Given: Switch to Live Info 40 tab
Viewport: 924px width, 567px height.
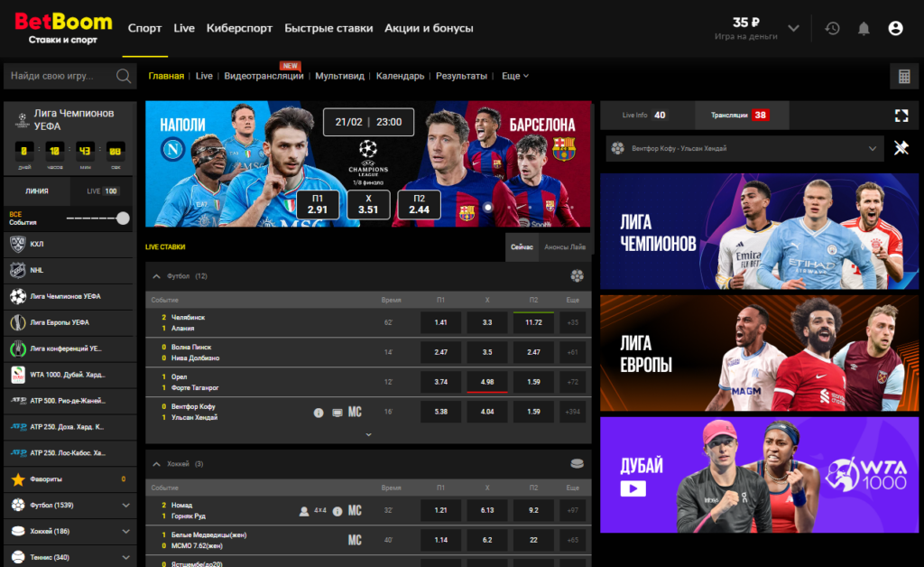Looking at the screenshot, I should point(646,116).
